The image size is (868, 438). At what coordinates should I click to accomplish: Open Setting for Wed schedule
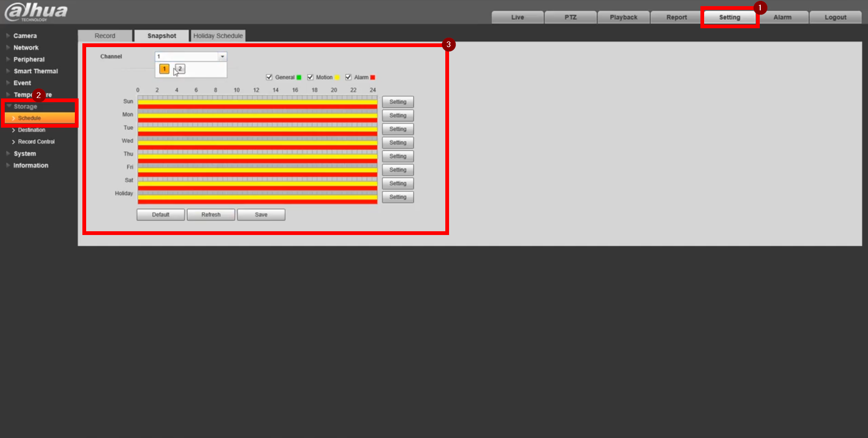click(398, 143)
